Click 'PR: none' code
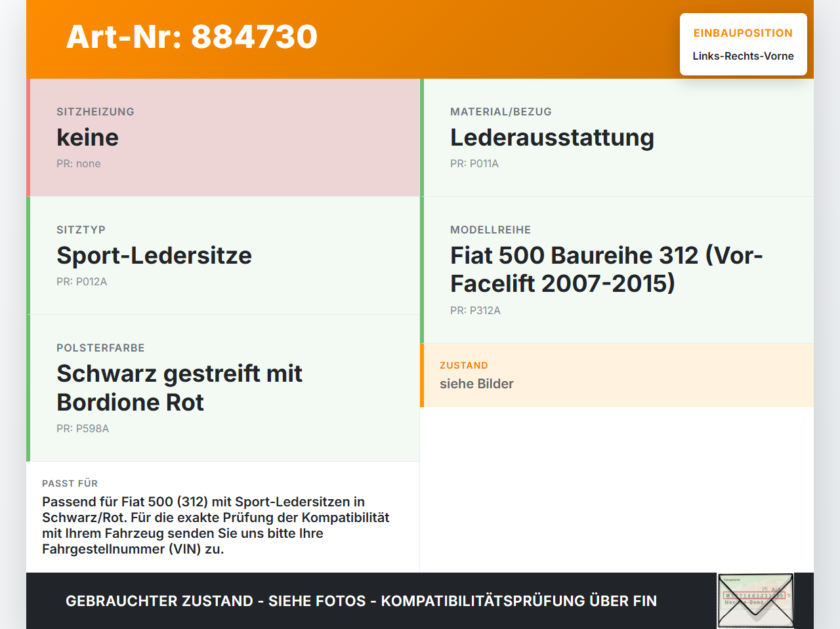 (x=79, y=163)
